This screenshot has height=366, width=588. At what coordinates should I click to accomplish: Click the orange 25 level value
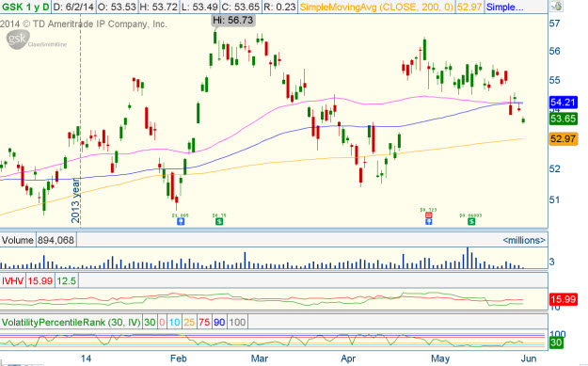pos(189,322)
